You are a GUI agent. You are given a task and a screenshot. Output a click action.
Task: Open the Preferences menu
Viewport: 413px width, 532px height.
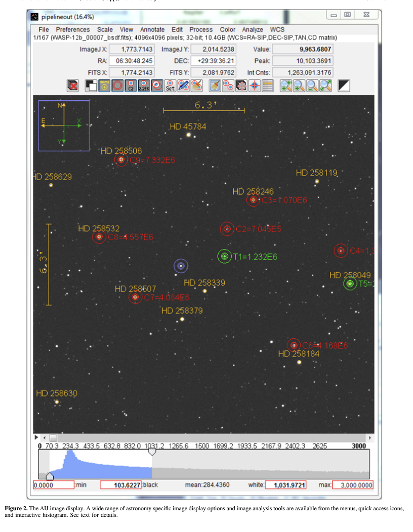73,30
